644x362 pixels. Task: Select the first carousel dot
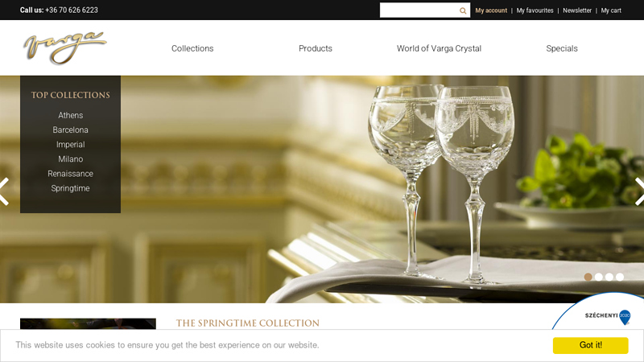pyautogui.click(x=588, y=277)
